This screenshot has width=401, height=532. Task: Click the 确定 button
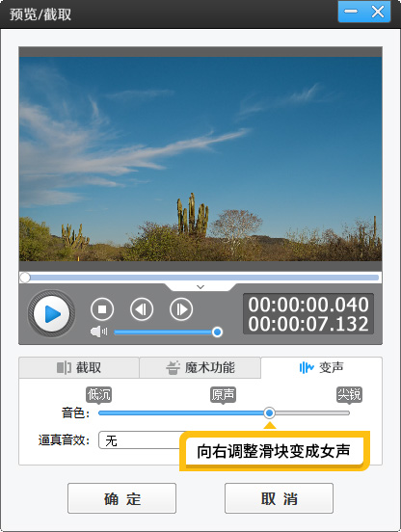click(x=121, y=498)
